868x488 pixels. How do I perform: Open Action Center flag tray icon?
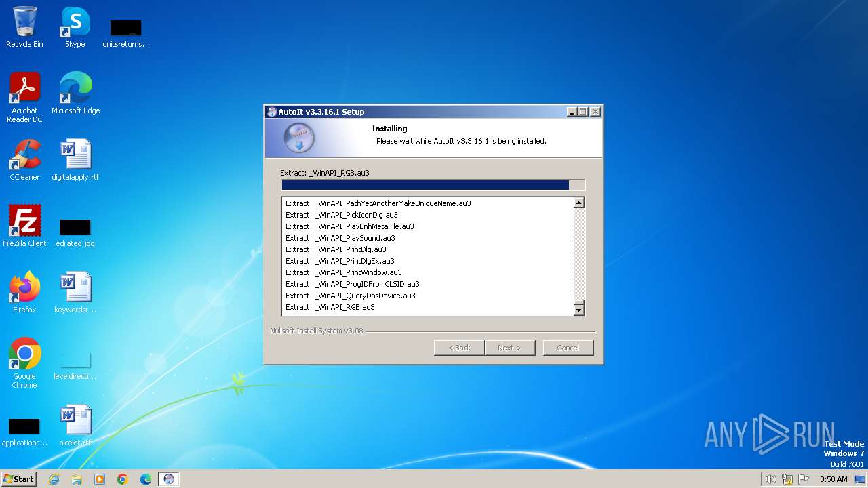pos(804,479)
